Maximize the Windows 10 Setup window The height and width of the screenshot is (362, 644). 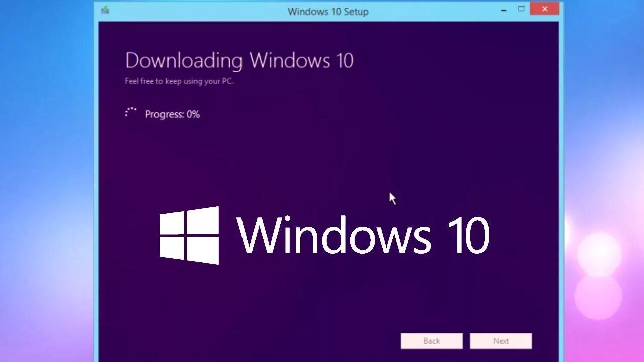click(522, 9)
